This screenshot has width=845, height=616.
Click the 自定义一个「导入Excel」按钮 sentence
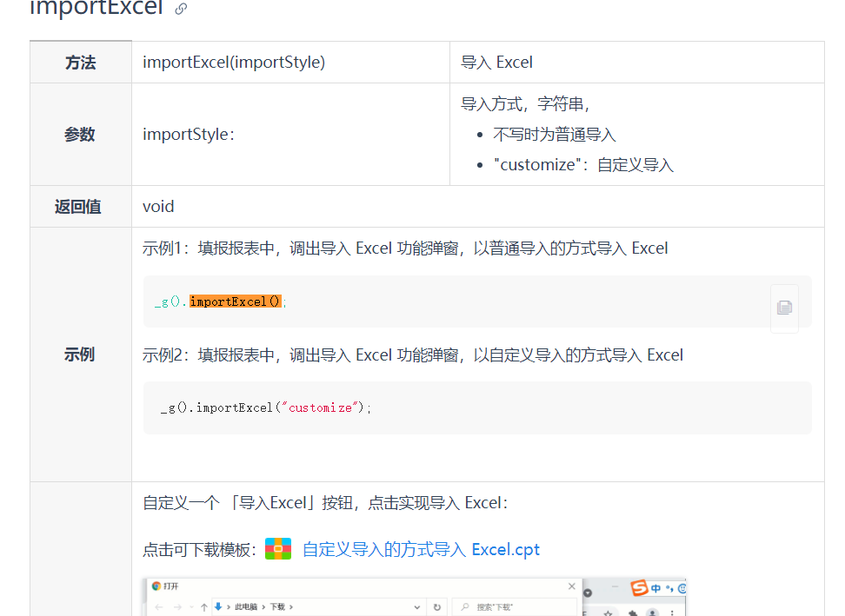[x=325, y=502]
